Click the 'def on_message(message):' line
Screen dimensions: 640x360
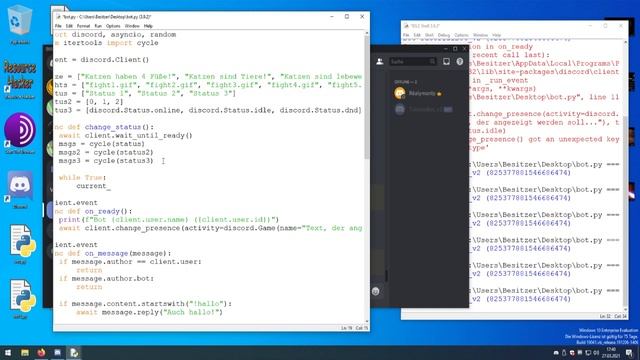113,253
